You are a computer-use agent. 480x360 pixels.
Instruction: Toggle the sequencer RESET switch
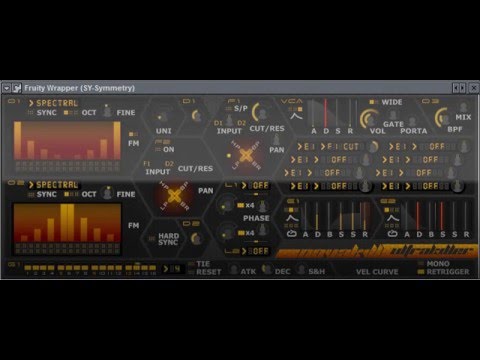point(191,272)
